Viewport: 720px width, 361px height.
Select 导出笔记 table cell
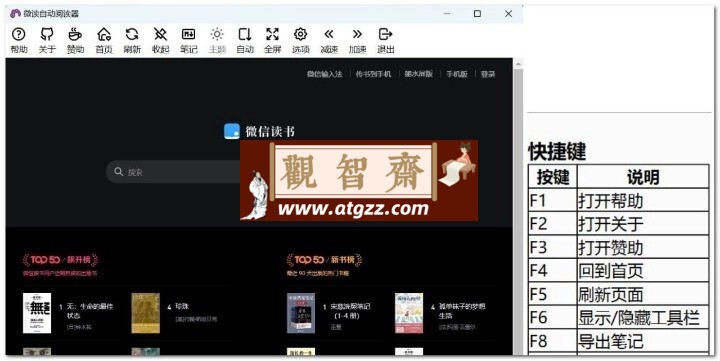coord(643,341)
